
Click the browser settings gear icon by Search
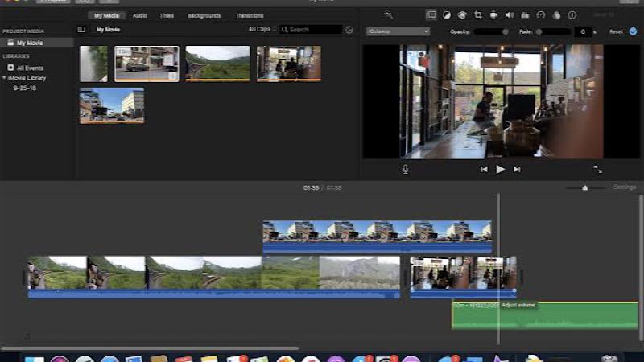point(349,30)
